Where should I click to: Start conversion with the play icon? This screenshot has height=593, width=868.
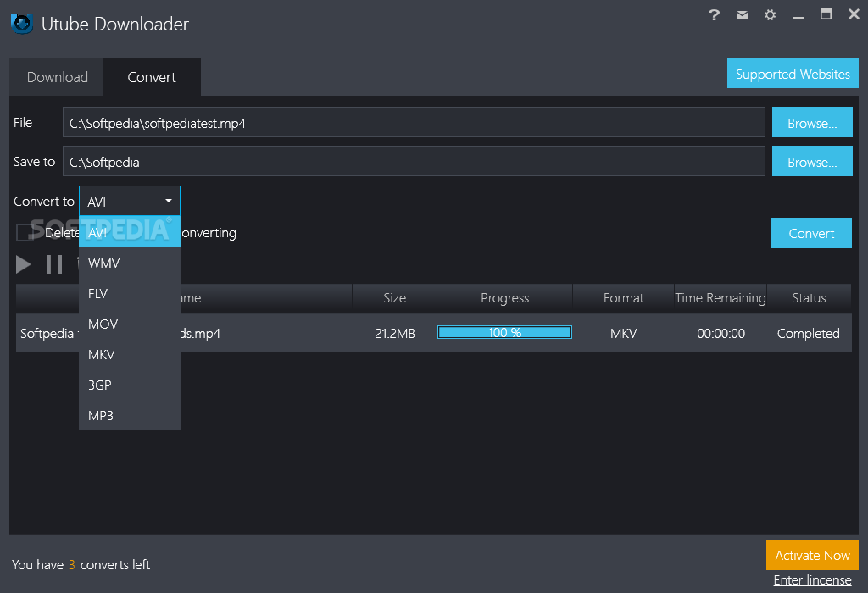(23, 264)
